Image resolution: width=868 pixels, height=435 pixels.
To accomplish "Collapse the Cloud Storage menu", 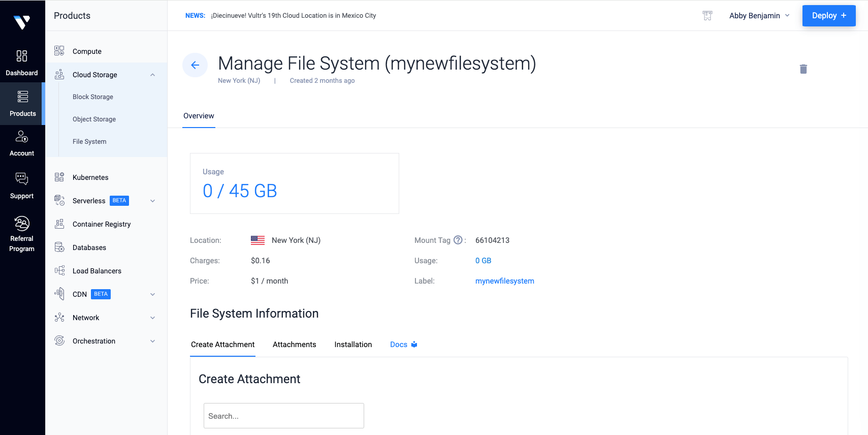I will click(x=152, y=75).
